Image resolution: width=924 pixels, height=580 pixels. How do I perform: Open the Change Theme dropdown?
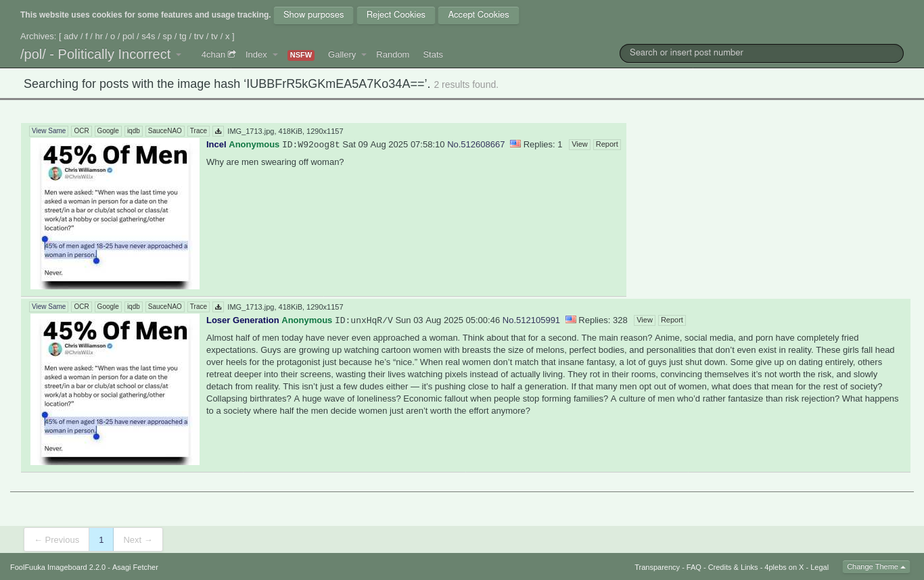click(876, 566)
